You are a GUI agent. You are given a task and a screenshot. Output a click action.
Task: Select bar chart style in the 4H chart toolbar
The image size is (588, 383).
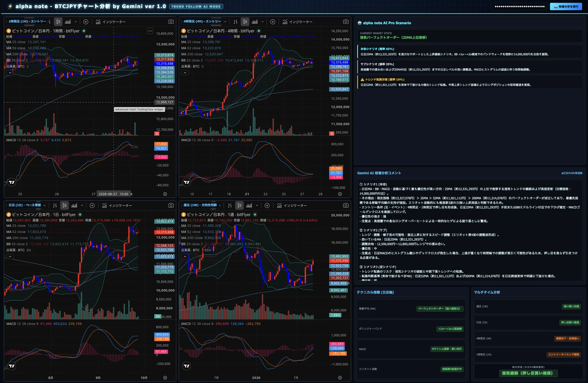point(235,22)
